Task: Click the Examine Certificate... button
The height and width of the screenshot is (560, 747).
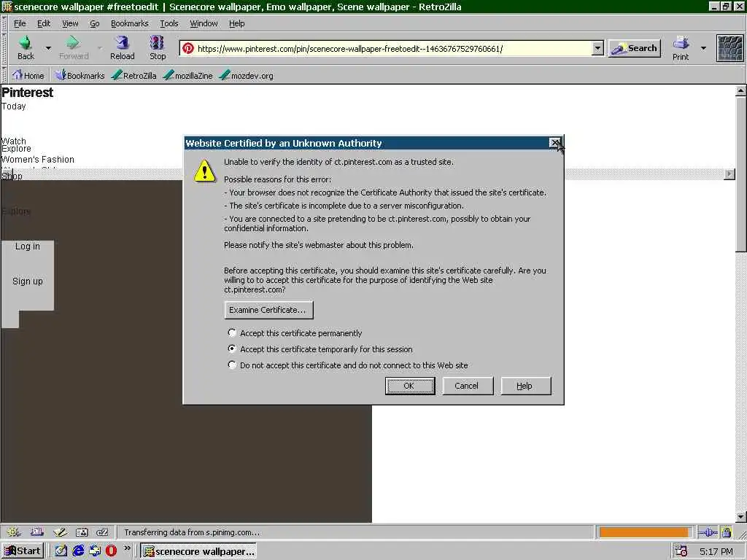Action: pos(268,310)
